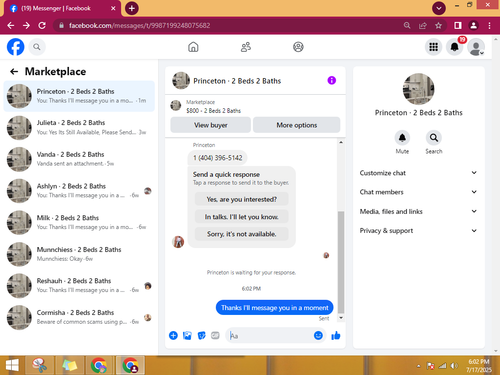Screen dimensions: 500x375
Task: Open the Facebook logo home link
Action: [x=16, y=47]
